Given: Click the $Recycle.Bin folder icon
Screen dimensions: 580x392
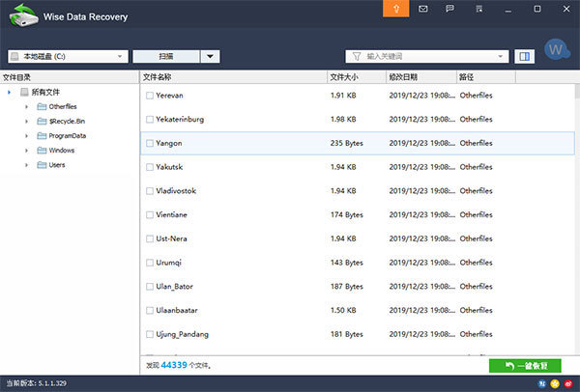Looking at the screenshot, I should [42, 122].
